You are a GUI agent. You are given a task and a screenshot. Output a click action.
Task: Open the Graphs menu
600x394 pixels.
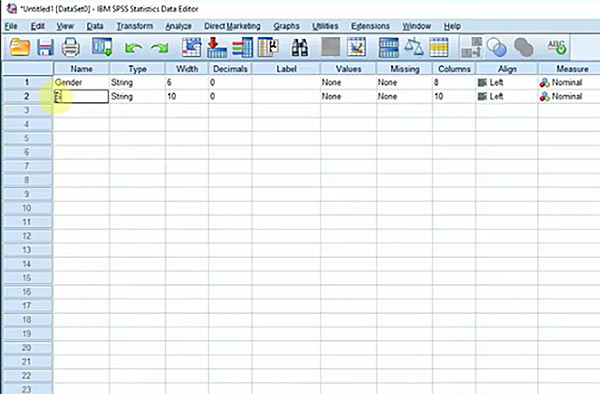(286, 26)
